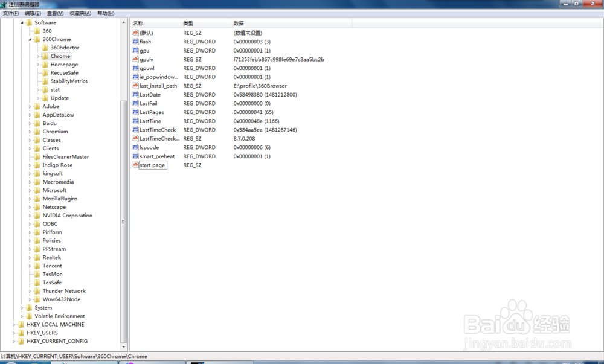The height and width of the screenshot is (364, 604).
Task: Click the status bar registry path
Action: [74, 356]
